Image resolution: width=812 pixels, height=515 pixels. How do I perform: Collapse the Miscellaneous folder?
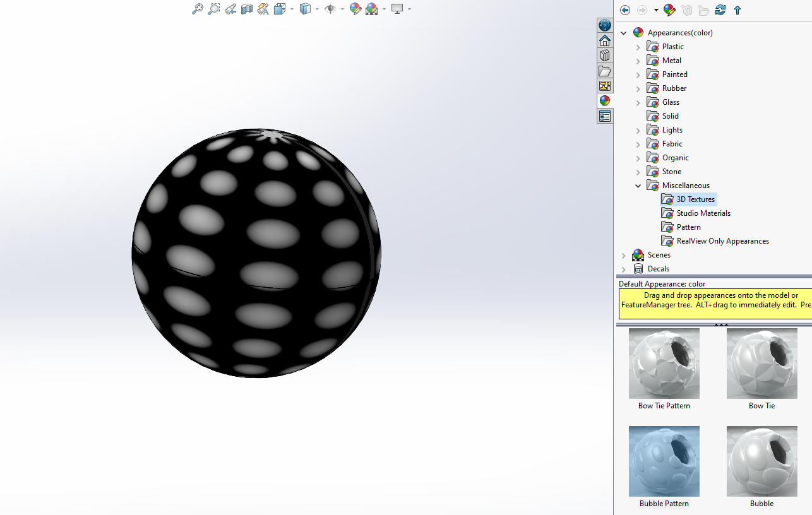tap(638, 186)
